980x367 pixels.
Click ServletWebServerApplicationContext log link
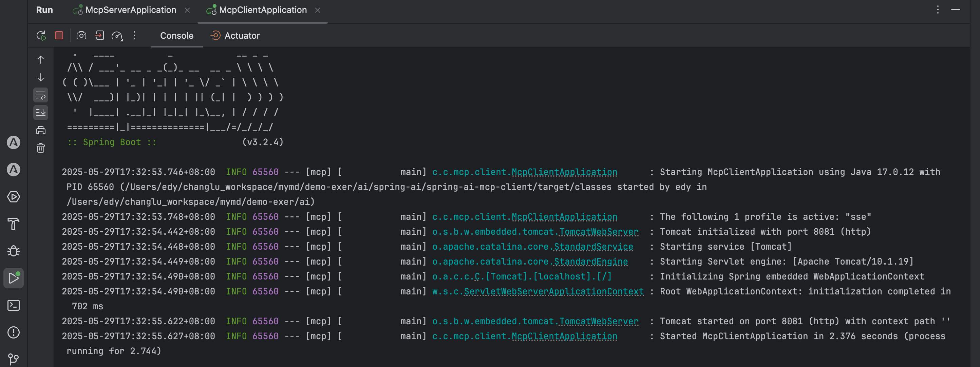coord(553,291)
